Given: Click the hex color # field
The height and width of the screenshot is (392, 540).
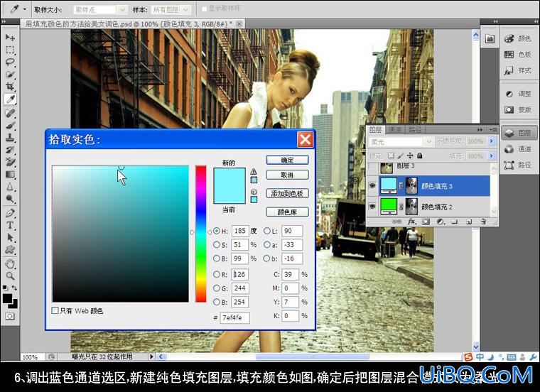Looking at the screenshot, I should [235, 317].
